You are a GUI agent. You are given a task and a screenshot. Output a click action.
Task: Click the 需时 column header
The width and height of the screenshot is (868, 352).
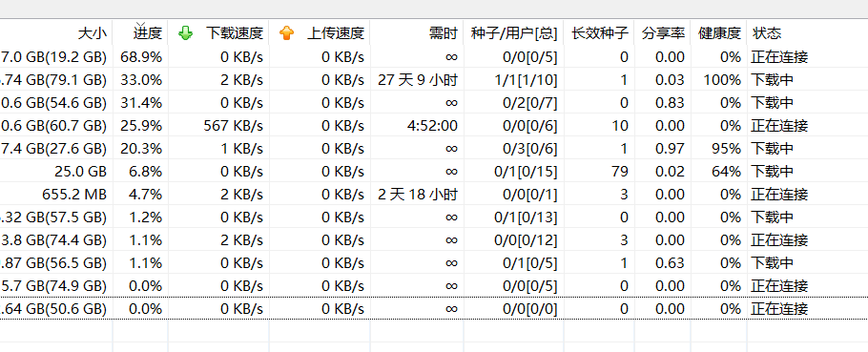(x=417, y=33)
